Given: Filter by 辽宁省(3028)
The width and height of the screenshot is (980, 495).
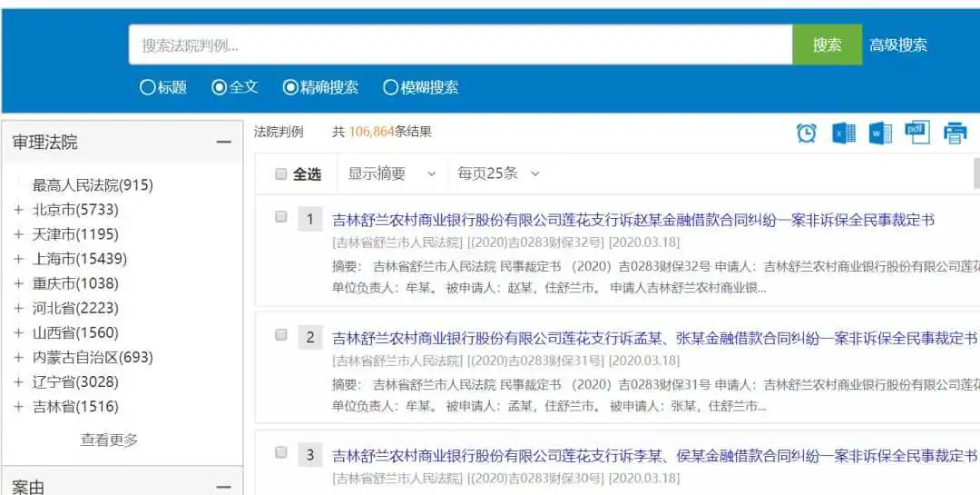Looking at the screenshot, I should 75,381.
